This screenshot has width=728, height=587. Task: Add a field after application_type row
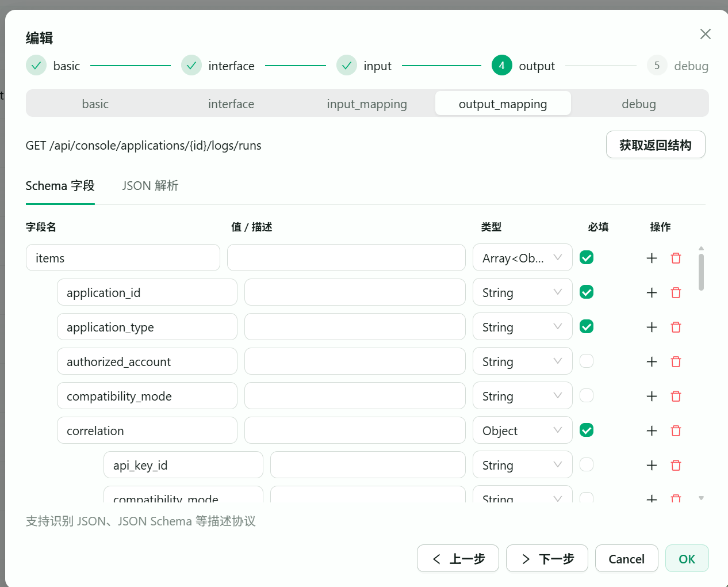tap(652, 327)
